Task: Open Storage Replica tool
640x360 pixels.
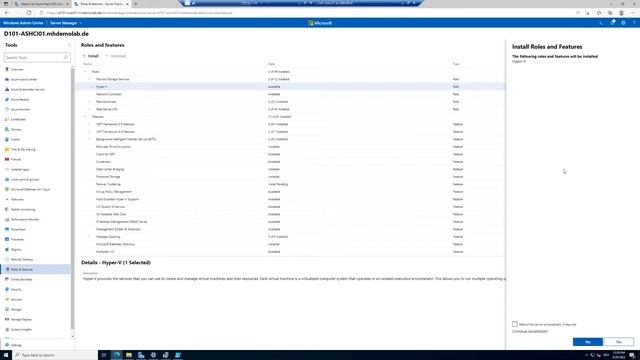Action: coord(21,320)
